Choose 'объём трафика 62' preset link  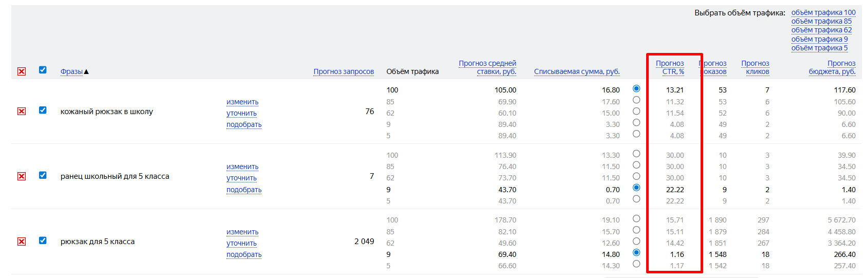point(821,30)
